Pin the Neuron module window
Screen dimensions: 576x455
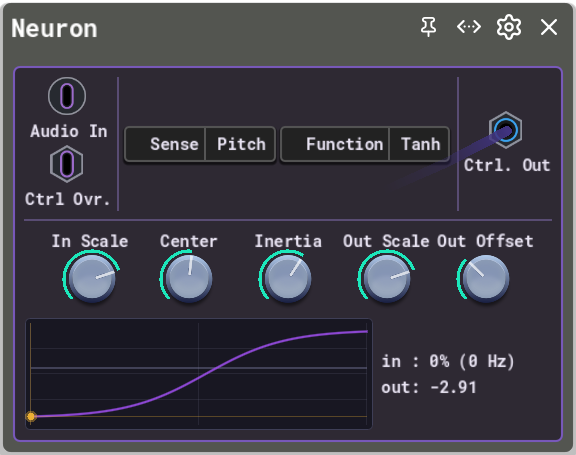point(428,27)
